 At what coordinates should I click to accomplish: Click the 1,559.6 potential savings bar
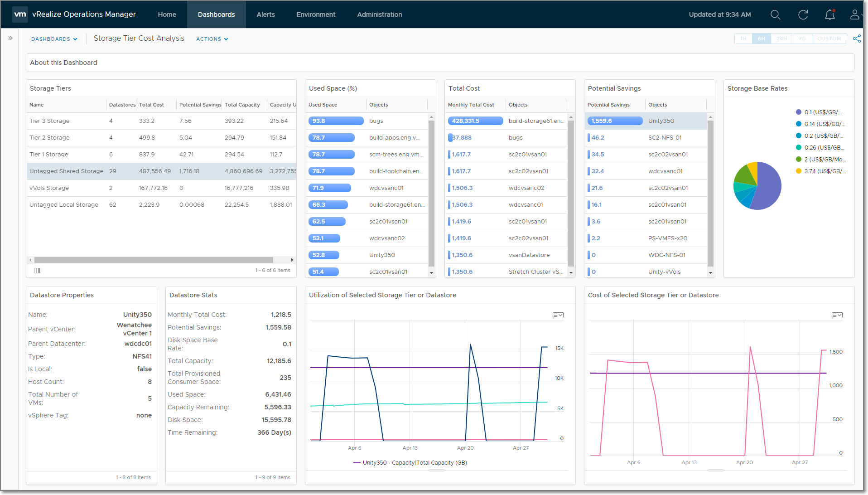click(x=615, y=121)
